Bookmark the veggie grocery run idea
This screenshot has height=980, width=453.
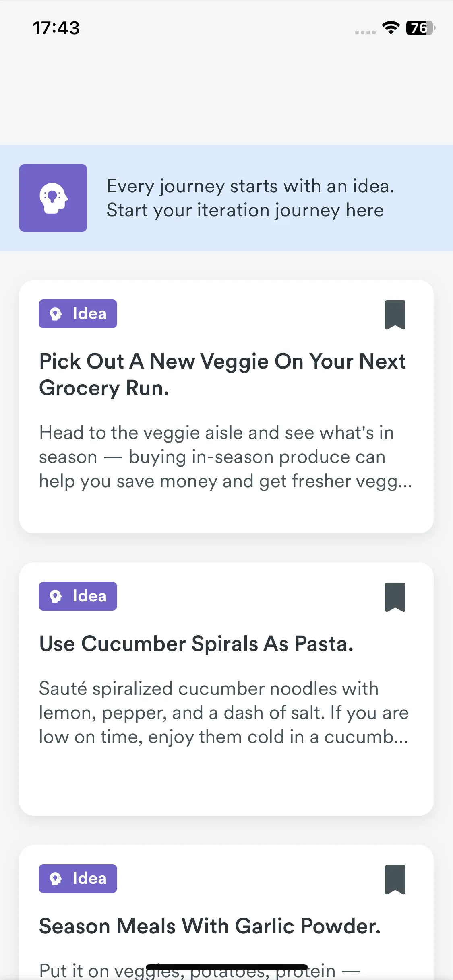pos(395,315)
